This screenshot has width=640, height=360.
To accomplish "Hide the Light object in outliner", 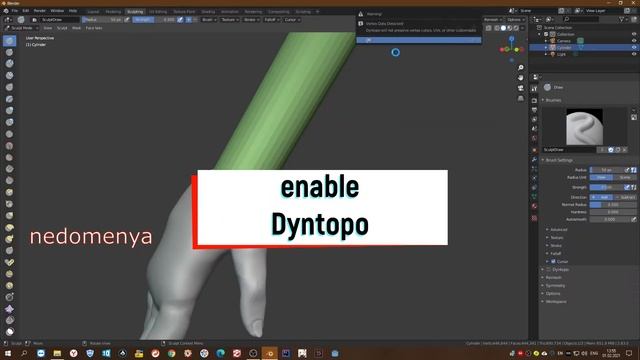I will pyautogui.click(x=634, y=54).
